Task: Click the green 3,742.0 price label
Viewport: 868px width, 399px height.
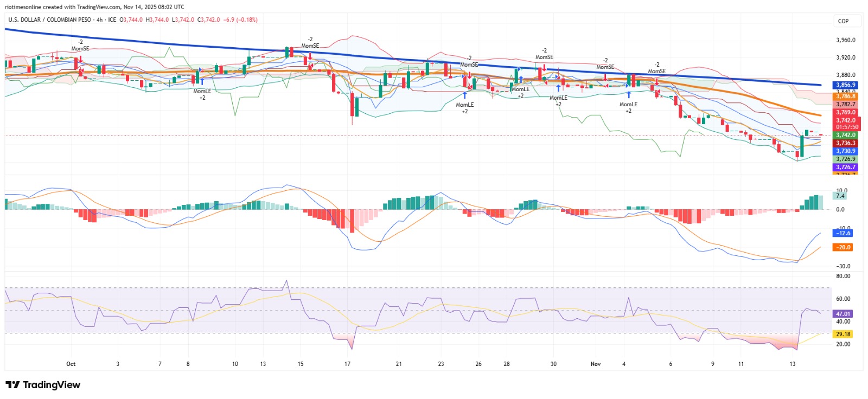Action: click(x=845, y=135)
